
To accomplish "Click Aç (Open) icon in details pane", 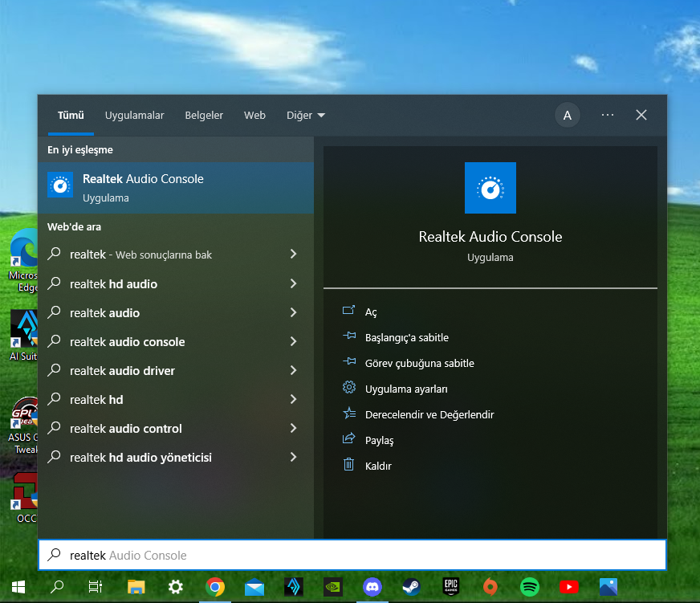I will click(x=348, y=311).
